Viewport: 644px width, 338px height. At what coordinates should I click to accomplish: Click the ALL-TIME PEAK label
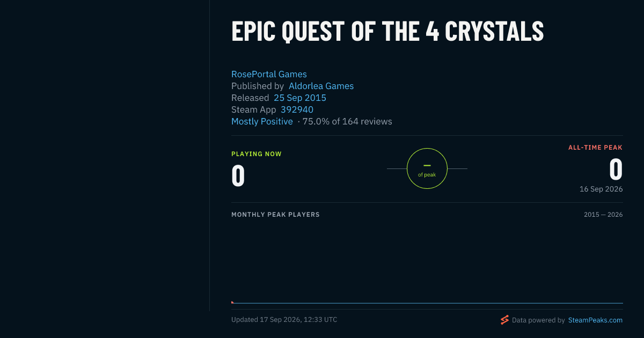click(596, 148)
